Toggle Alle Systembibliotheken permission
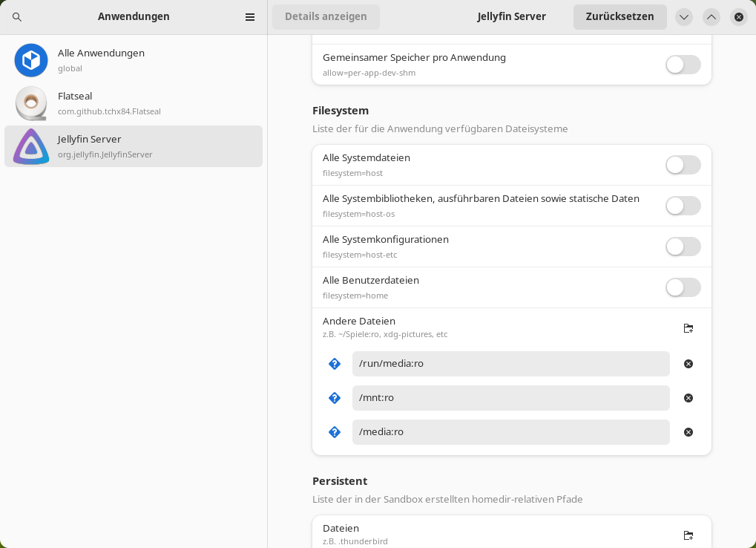The height and width of the screenshot is (548, 756). 683,206
